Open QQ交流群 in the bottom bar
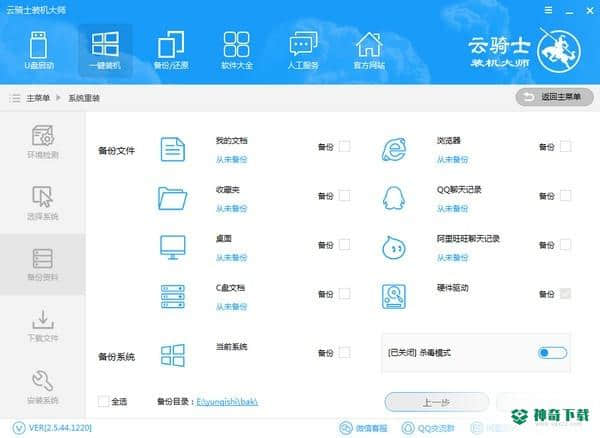600x438 pixels. [427, 428]
